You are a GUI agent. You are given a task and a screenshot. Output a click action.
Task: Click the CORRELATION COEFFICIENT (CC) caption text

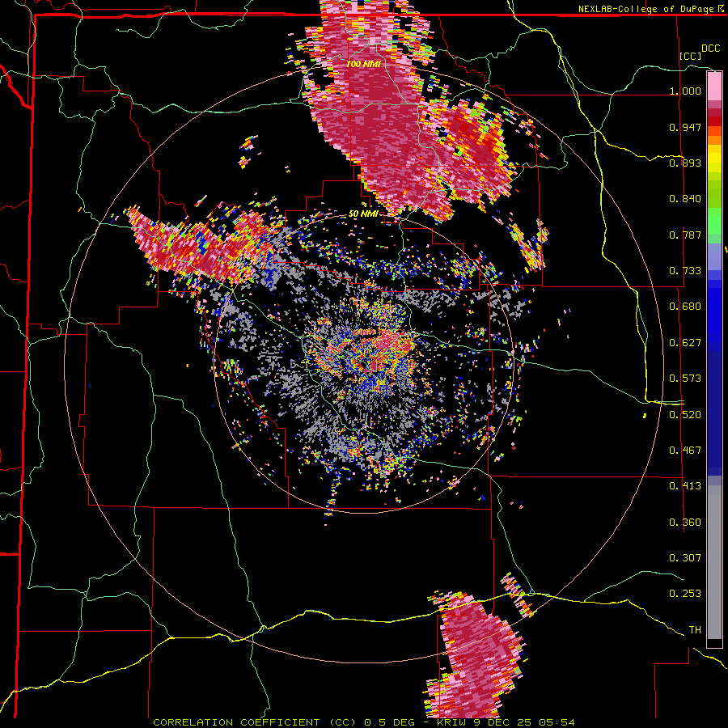(x=255, y=722)
